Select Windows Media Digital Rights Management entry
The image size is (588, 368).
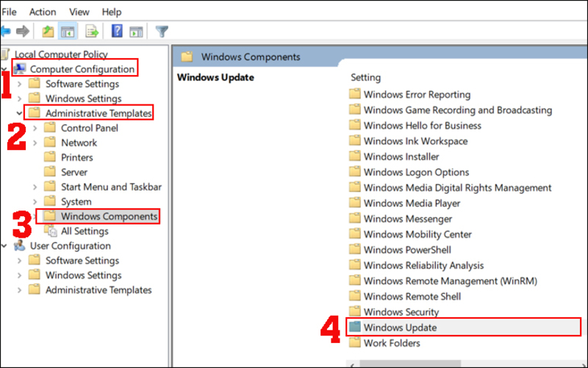click(457, 188)
